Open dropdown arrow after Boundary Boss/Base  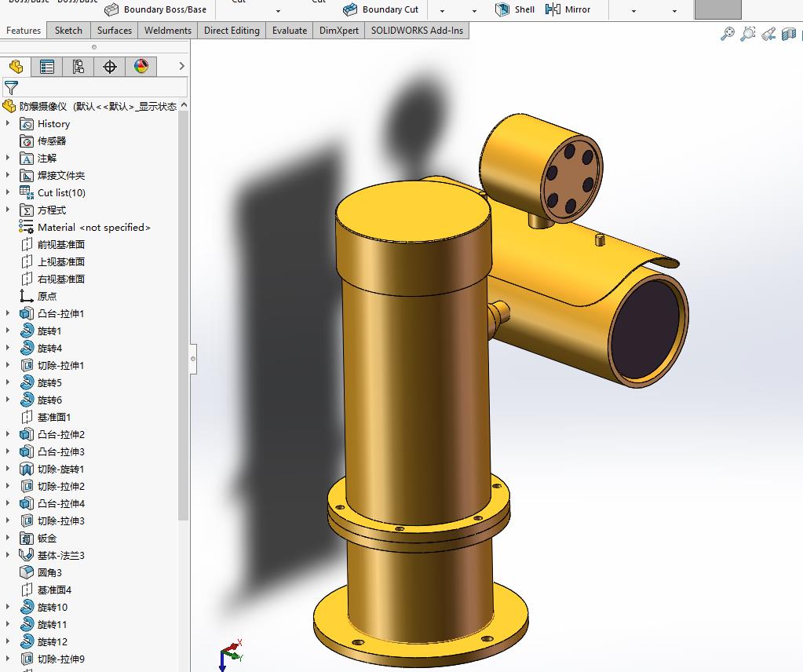tap(278, 11)
